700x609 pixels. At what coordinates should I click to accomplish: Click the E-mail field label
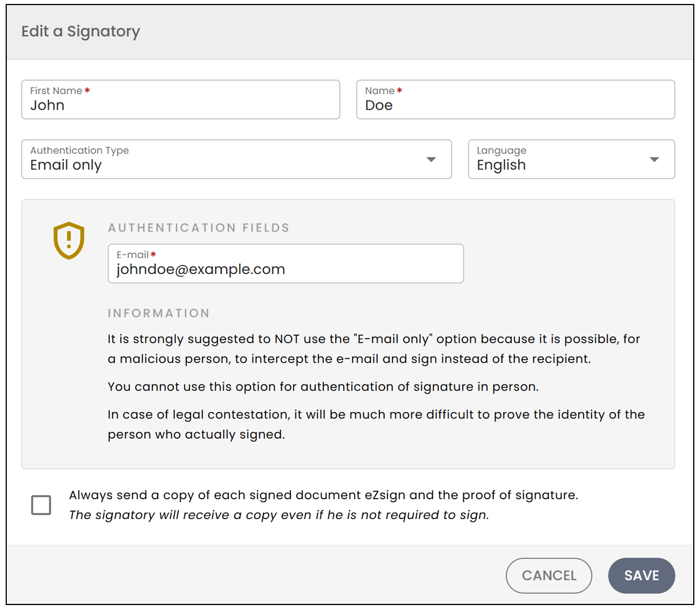pyautogui.click(x=133, y=255)
